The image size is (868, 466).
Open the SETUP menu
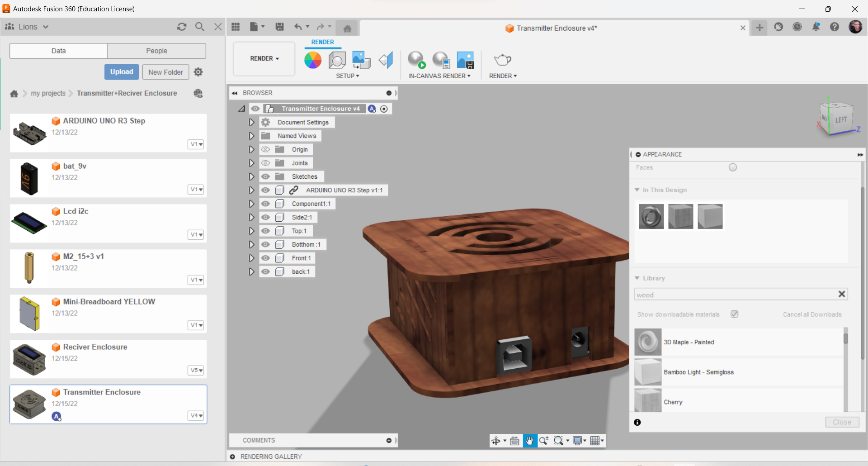pos(347,76)
